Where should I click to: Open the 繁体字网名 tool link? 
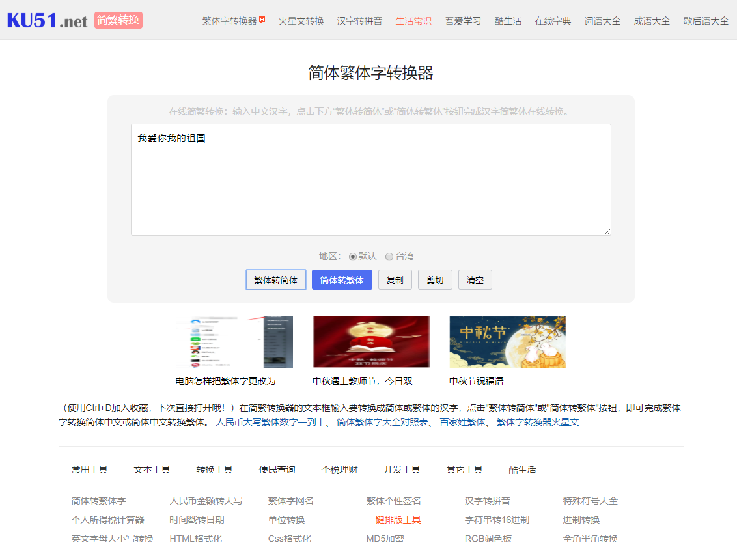pos(290,501)
